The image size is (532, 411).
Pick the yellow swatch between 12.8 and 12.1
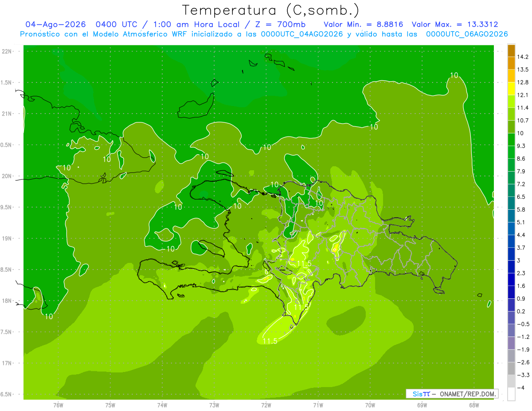(511, 89)
